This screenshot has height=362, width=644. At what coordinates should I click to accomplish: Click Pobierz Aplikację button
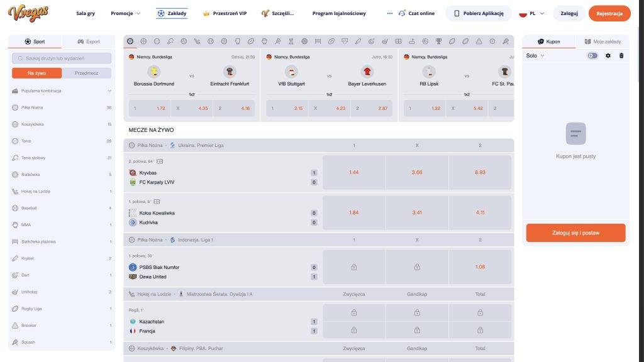tap(479, 14)
